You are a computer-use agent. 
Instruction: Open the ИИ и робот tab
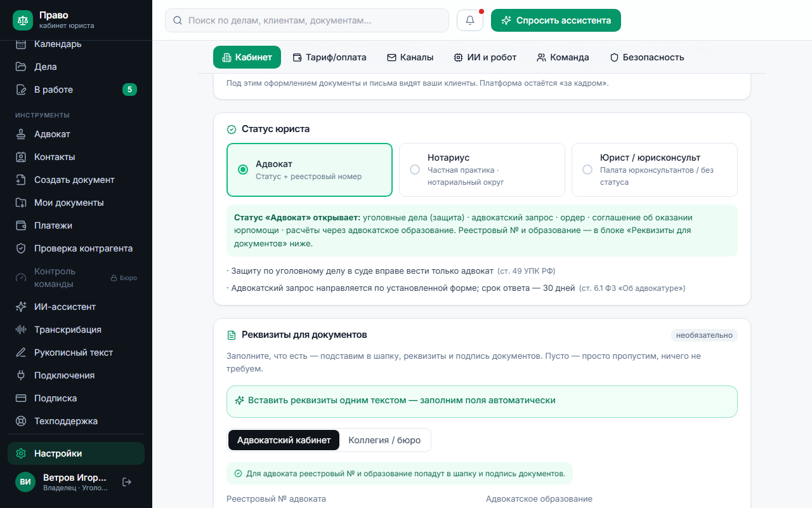point(485,57)
